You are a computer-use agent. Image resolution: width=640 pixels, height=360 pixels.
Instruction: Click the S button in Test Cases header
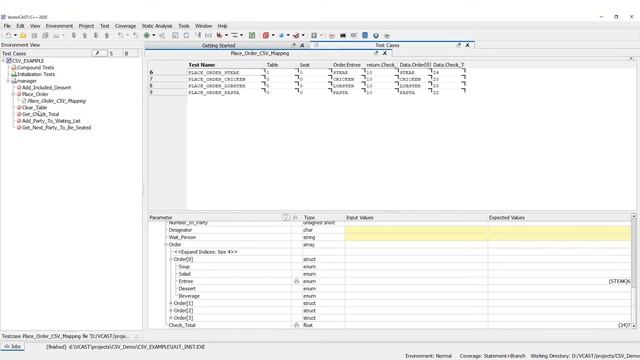click(x=111, y=53)
